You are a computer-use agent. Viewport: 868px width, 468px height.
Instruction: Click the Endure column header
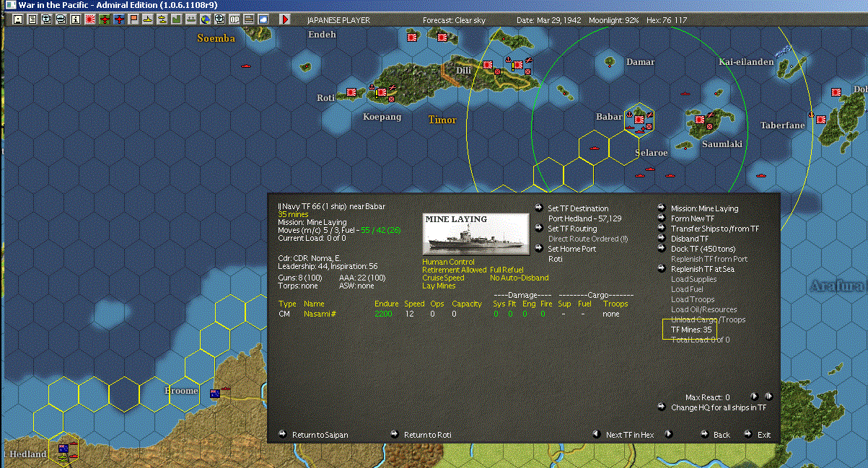[x=386, y=304]
